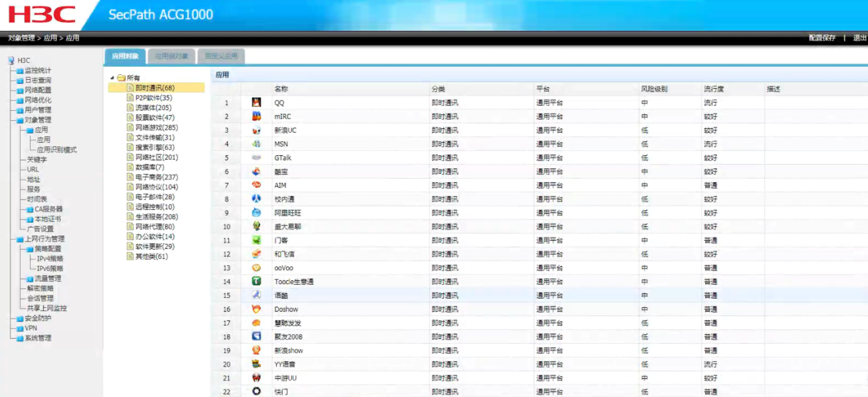Image resolution: width=868 pixels, height=397 pixels.
Task: Click the 新浪UC app icon
Action: pos(256,130)
